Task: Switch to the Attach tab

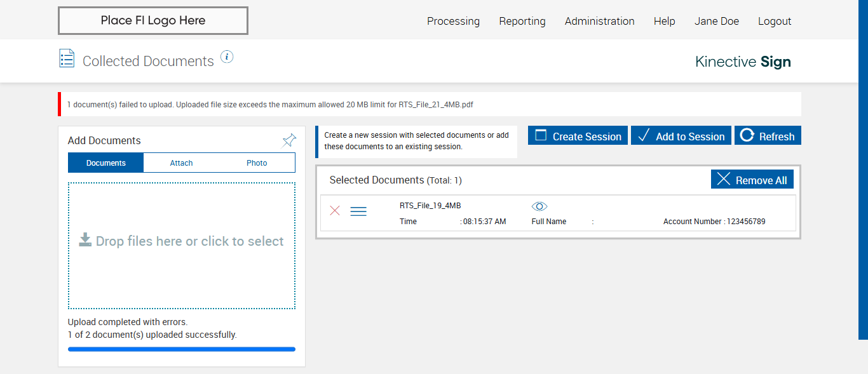Action: coord(181,163)
